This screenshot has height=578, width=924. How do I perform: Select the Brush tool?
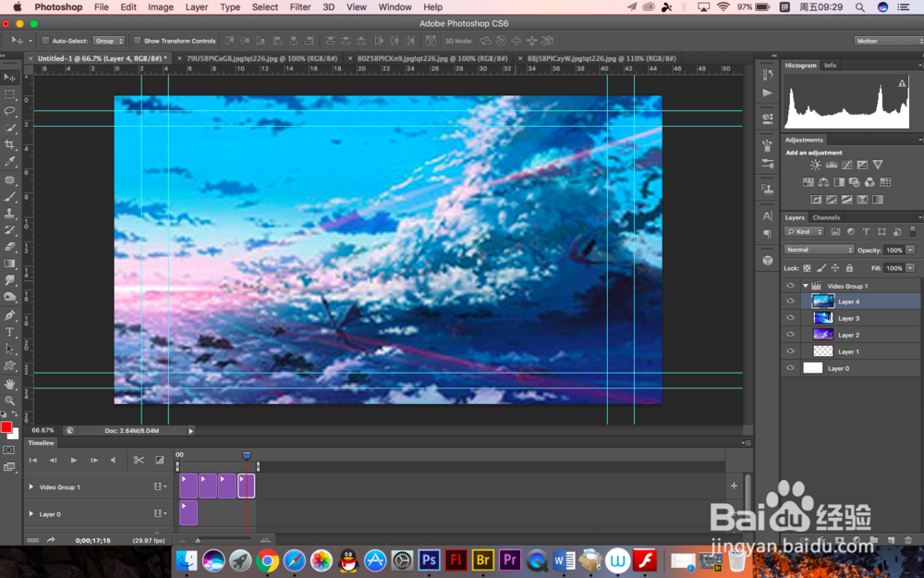[10, 196]
